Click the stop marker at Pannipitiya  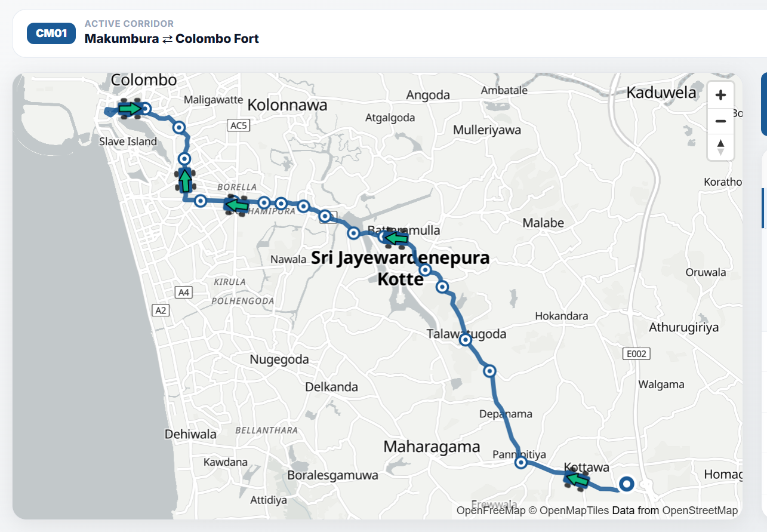[521, 463]
